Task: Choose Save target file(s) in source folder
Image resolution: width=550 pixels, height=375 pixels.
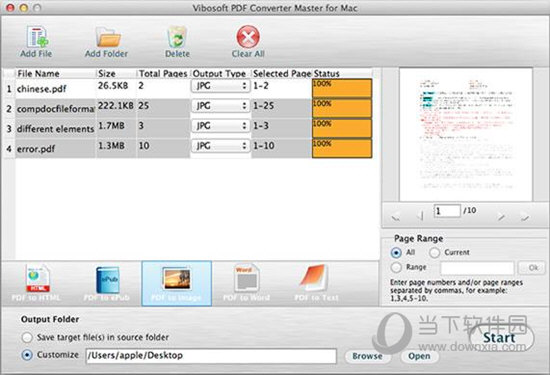Action: point(27,337)
